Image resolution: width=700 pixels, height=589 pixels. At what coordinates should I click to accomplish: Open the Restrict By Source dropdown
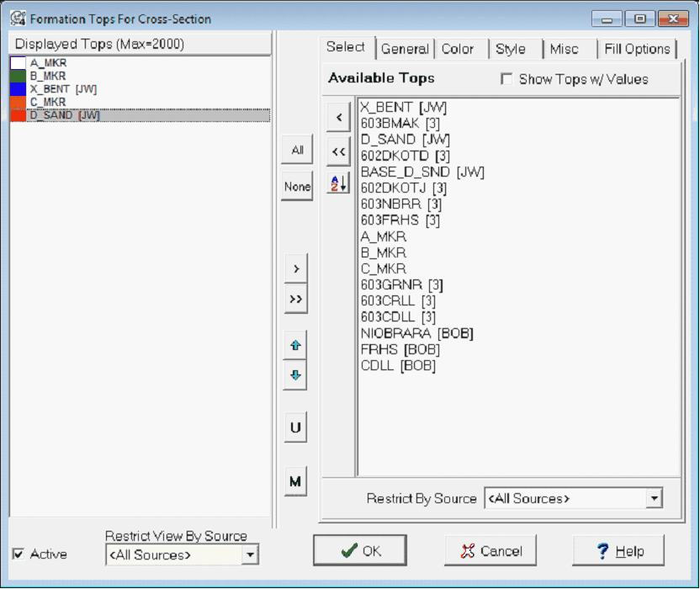[x=652, y=498]
